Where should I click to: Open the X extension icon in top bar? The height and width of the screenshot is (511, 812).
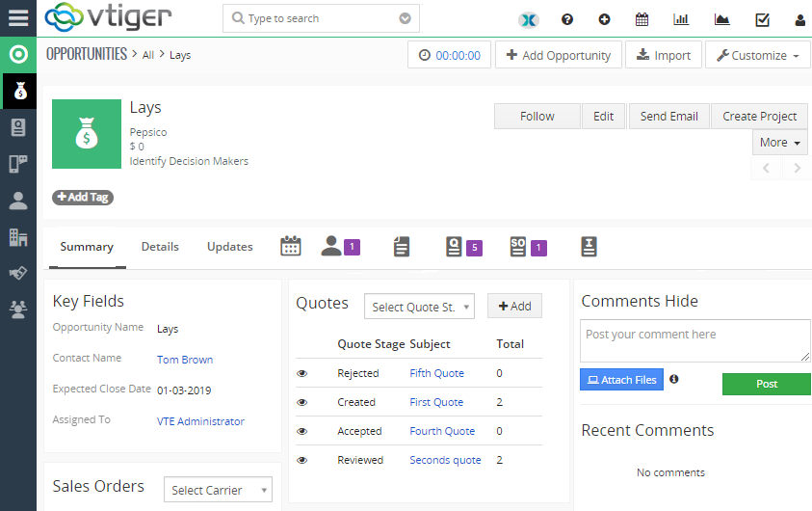click(529, 20)
